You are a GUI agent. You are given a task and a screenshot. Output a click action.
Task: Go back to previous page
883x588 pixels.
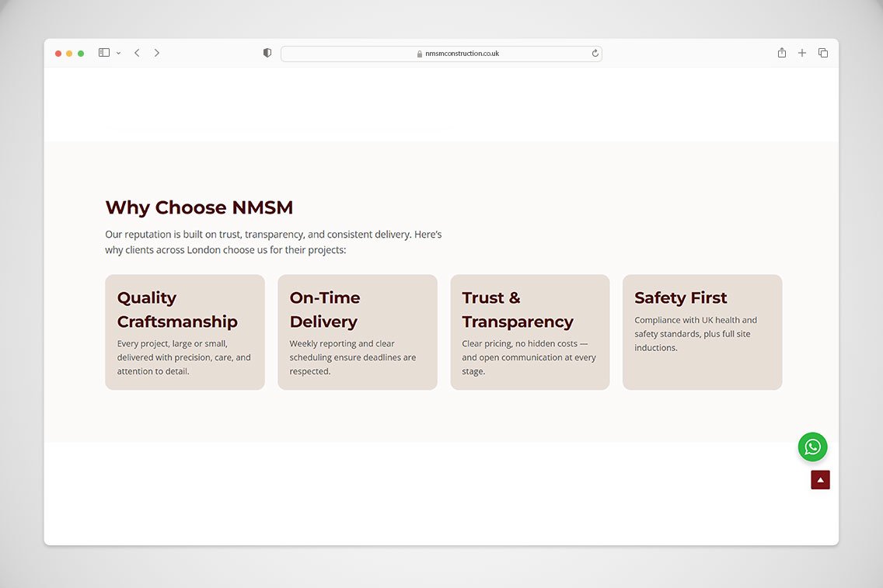pos(137,53)
